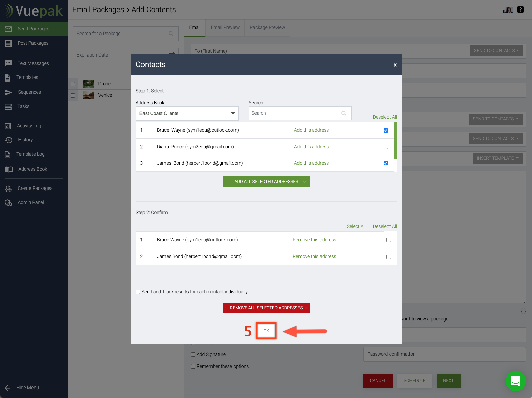Click the contacts Search input field
Image resolution: width=532 pixels, height=398 pixels.
point(300,113)
